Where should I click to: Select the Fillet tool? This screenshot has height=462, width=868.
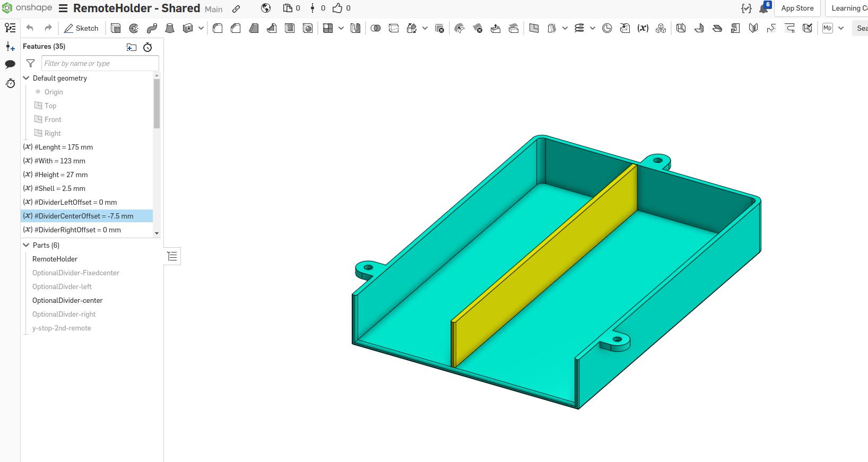pyautogui.click(x=218, y=28)
